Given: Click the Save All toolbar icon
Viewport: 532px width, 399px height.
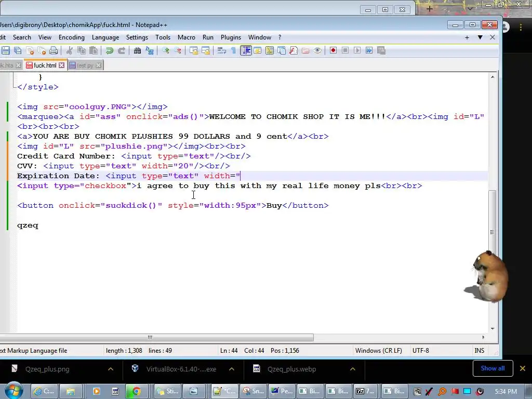Looking at the screenshot, I should pyautogui.click(x=18, y=50).
